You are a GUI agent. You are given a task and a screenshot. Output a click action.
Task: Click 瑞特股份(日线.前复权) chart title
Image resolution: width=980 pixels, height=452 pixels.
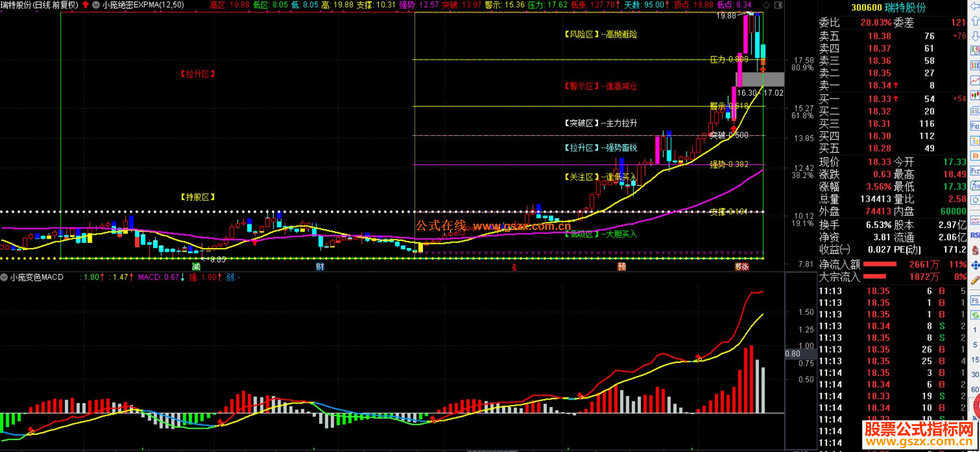[x=39, y=5]
